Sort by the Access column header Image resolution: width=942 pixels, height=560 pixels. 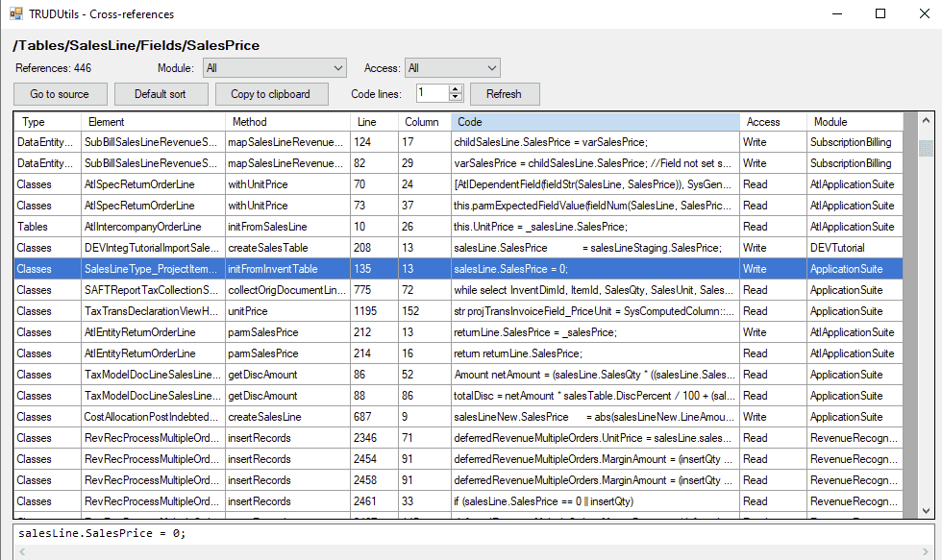pyautogui.click(x=773, y=122)
